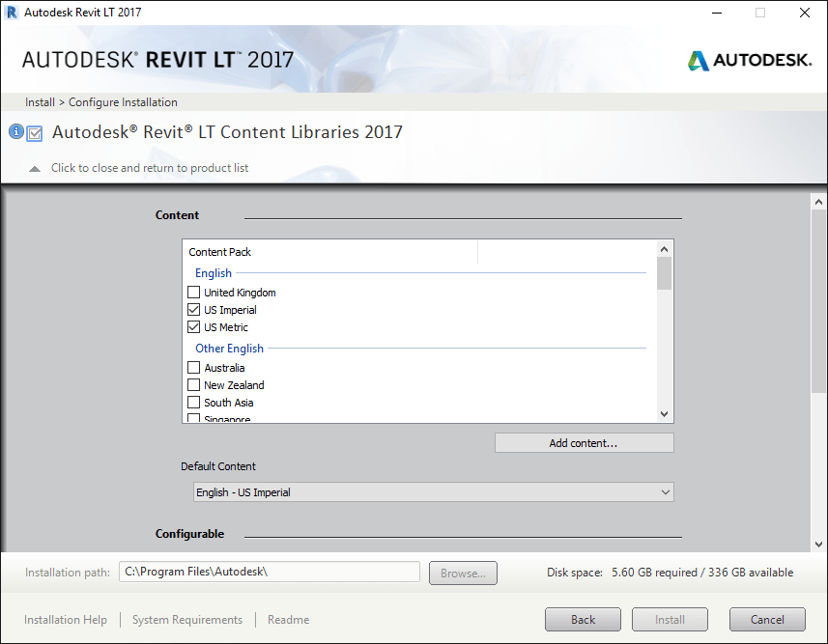Viewport: 828px width, 644px height.
Task: Click the Installation path field
Action: click(270, 572)
